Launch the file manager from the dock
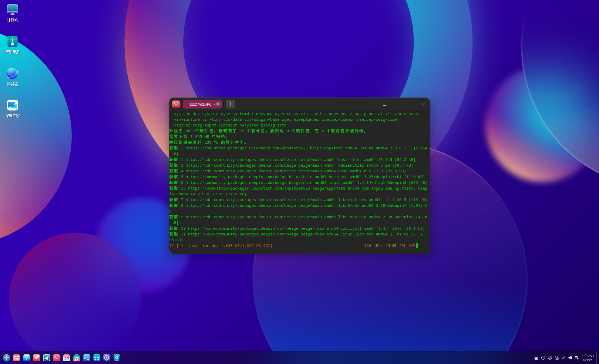599x364 pixels. tap(26, 358)
